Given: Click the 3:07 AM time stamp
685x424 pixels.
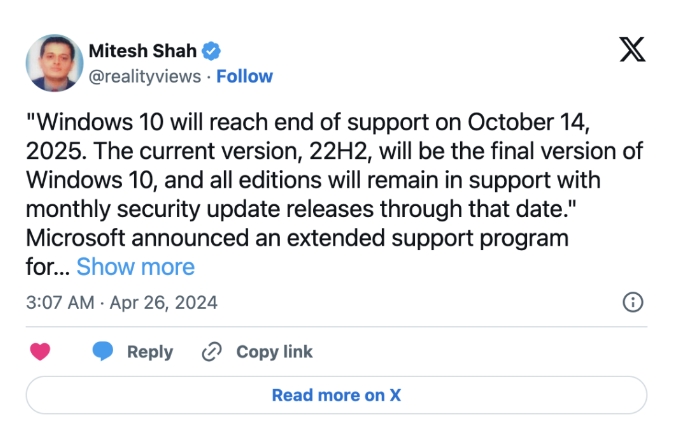Looking at the screenshot, I should click(x=60, y=301).
